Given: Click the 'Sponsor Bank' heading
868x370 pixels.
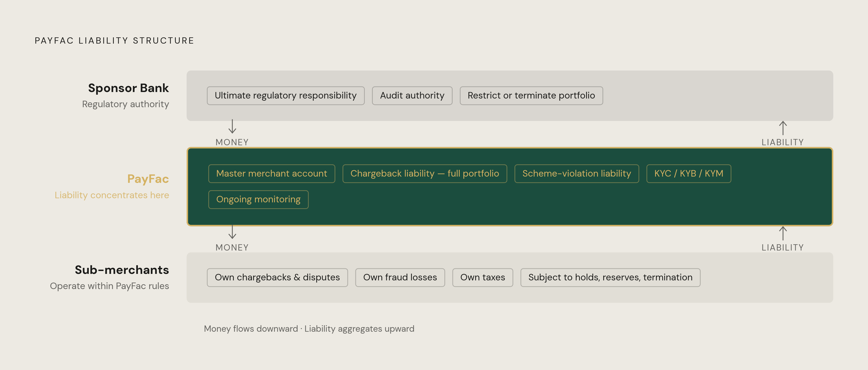Looking at the screenshot, I should pyautogui.click(x=128, y=88).
